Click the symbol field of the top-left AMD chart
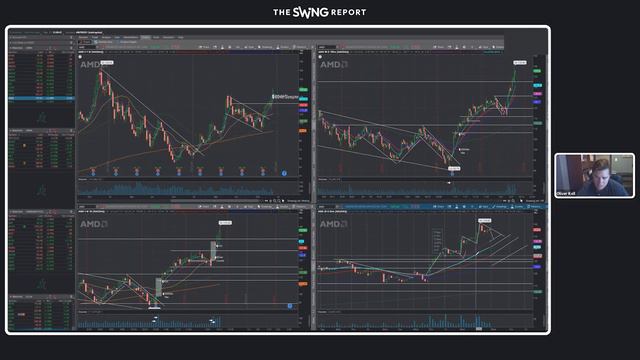 (x=87, y=47)
